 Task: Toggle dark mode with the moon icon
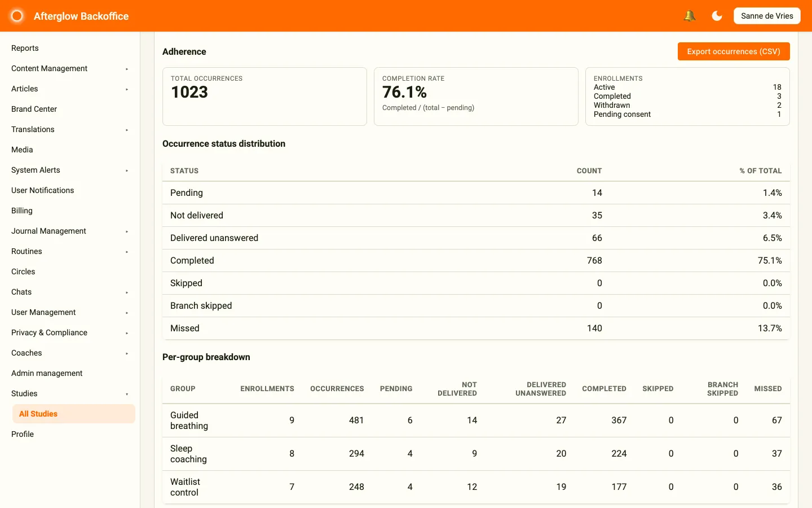[x=717, y=16]
